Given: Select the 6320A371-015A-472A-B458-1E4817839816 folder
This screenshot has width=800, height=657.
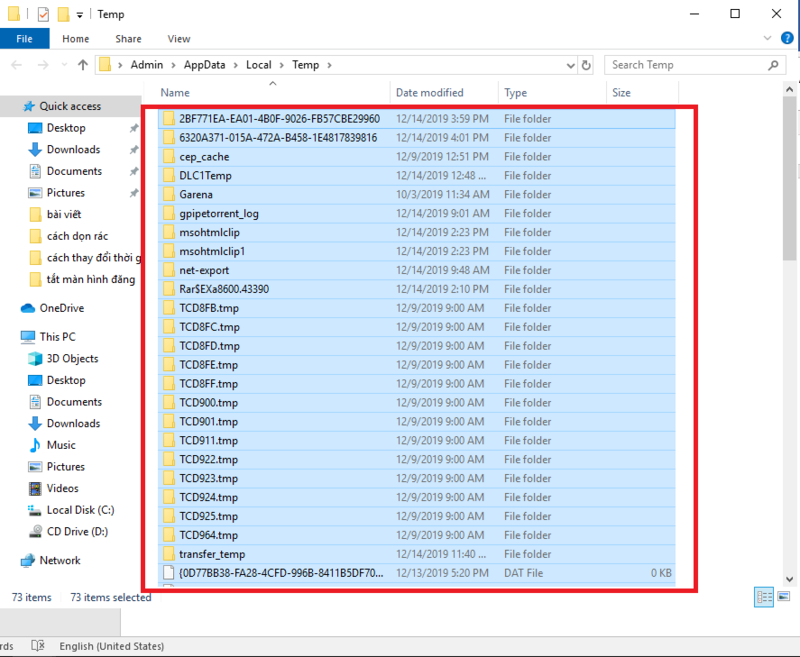Looking at the screenshot, I should point(417,138).
